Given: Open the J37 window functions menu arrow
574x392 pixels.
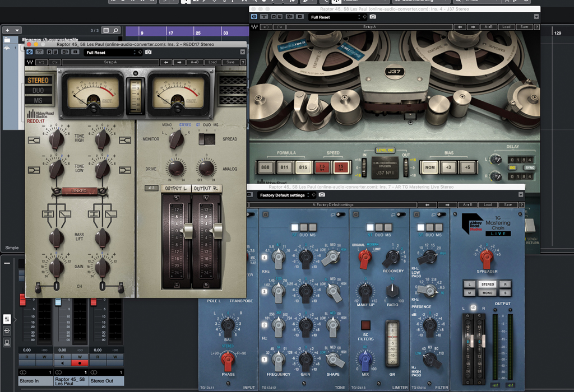Looking at the screenshot, I should (x=536, y=16).
